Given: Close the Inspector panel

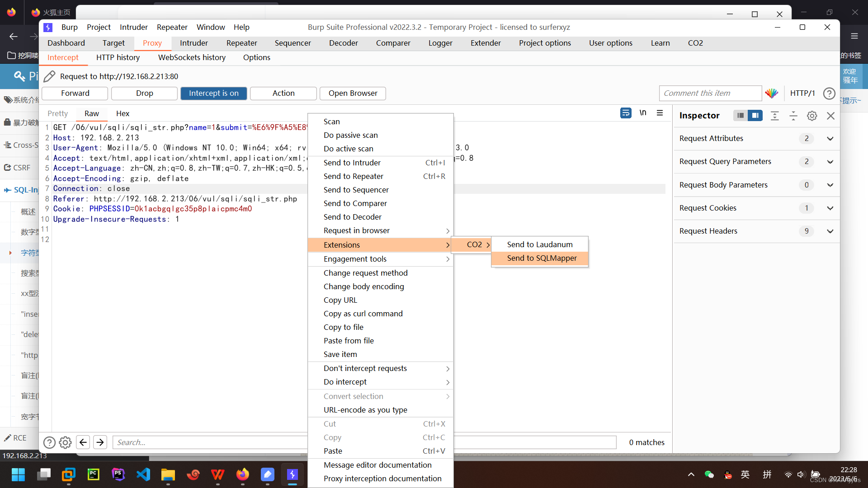Looking at the screenshot, I should (830, 116).
